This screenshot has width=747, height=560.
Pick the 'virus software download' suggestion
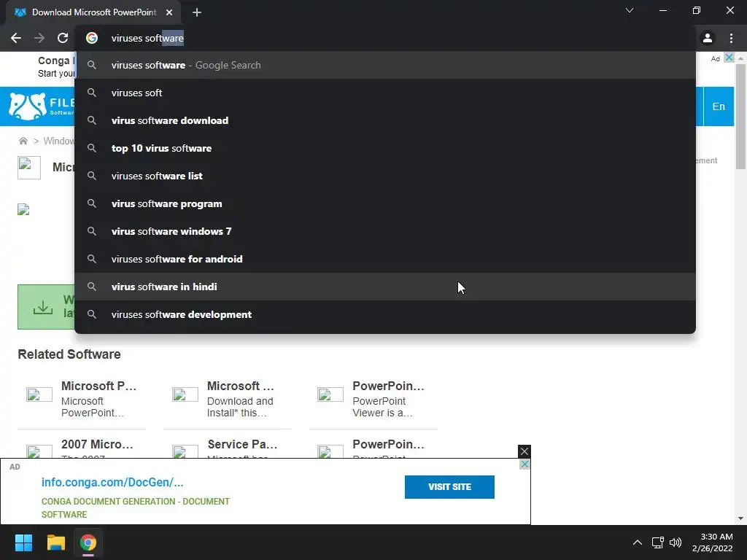click(x=385, y=120)
